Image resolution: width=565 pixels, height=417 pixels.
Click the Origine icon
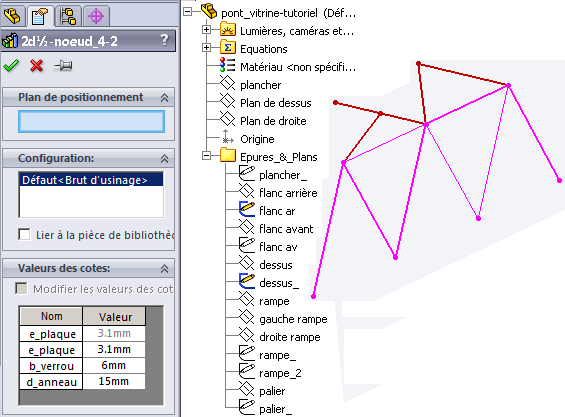[x=227, y=137]
